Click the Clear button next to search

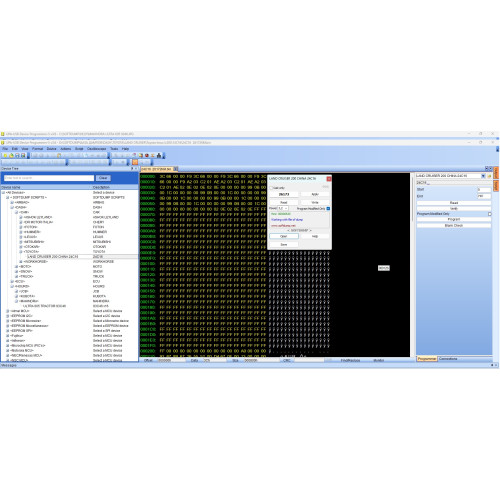point(103,178)
